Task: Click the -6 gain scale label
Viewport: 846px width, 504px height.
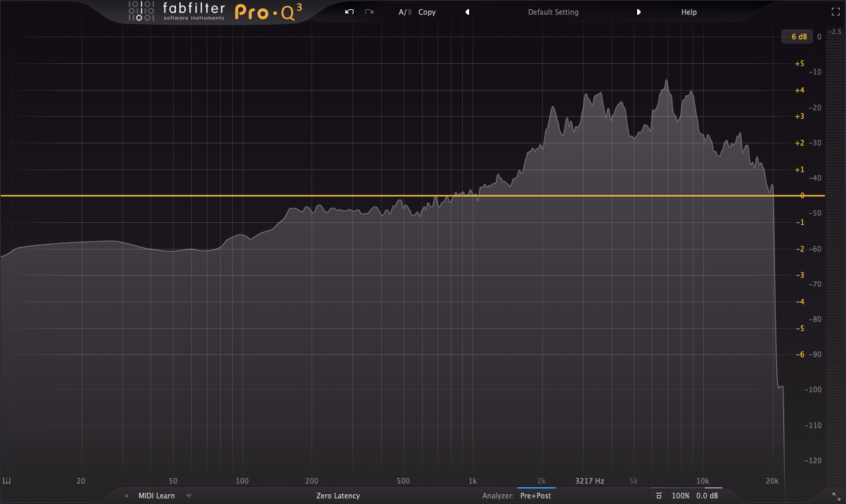Action: (800, 354)
